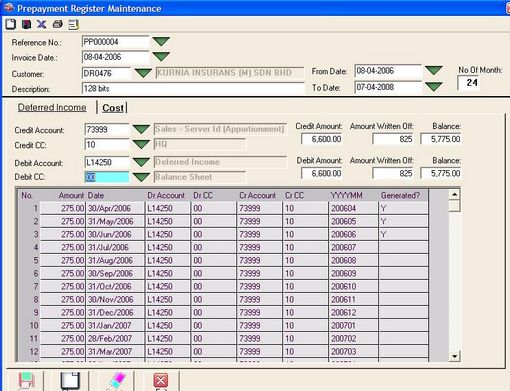The height and width of the screenshot is (391, 510).
Task: Click the Reference No. field PP000004
Action: (115, 42)
